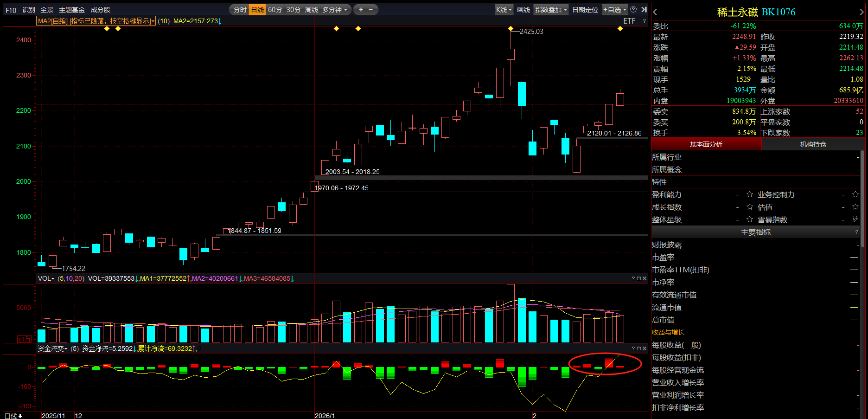Zoom in the chart with plus button

(361, 10)
